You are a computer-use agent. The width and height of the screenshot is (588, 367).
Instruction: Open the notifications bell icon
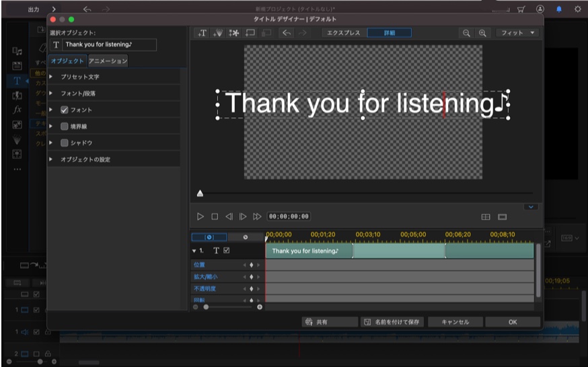coord(559,9)
